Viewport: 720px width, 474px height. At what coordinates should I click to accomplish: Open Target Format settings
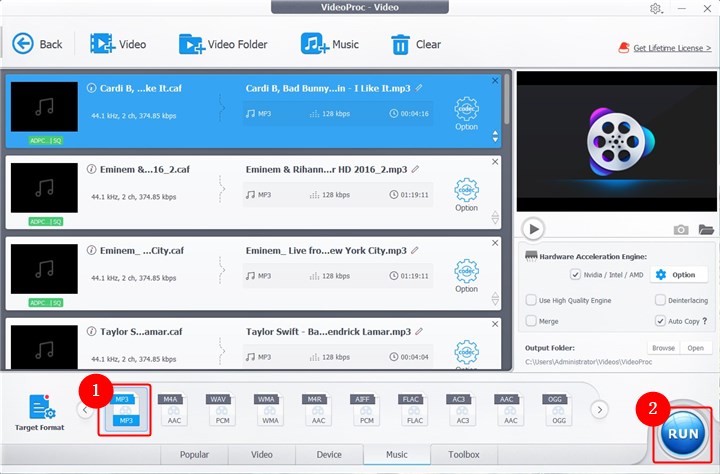(x=39, y=412)
